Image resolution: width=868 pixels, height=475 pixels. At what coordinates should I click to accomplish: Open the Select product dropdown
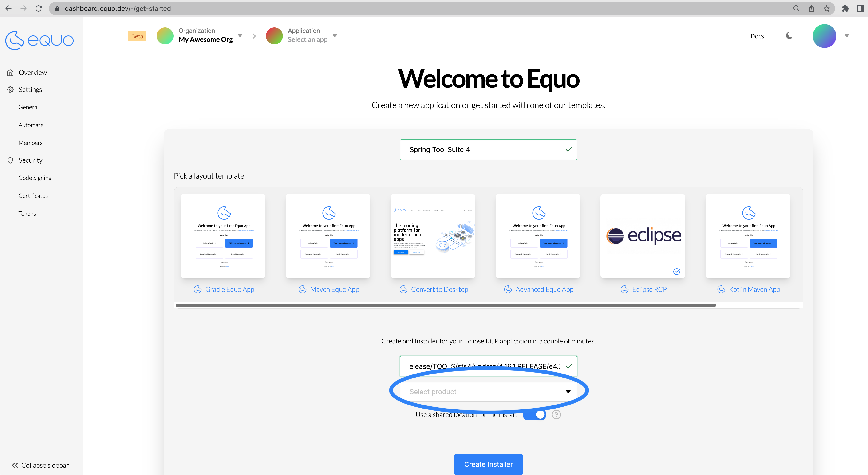pos(488,392)
